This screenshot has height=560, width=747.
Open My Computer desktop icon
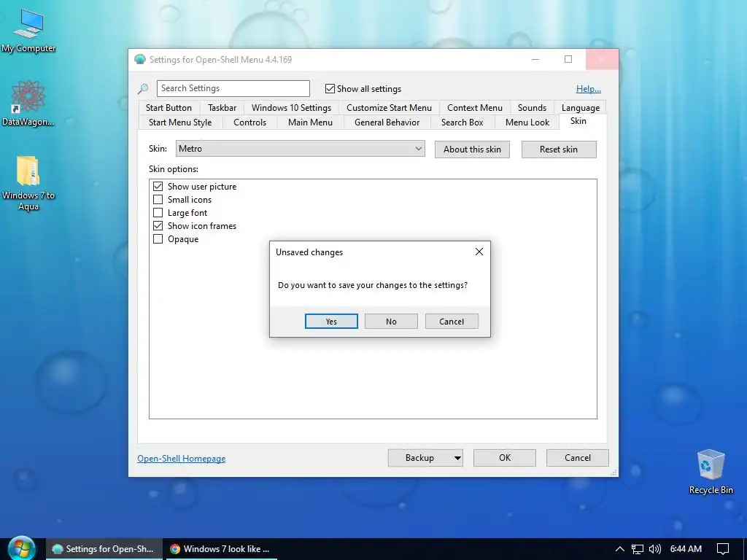click(28, 31)
